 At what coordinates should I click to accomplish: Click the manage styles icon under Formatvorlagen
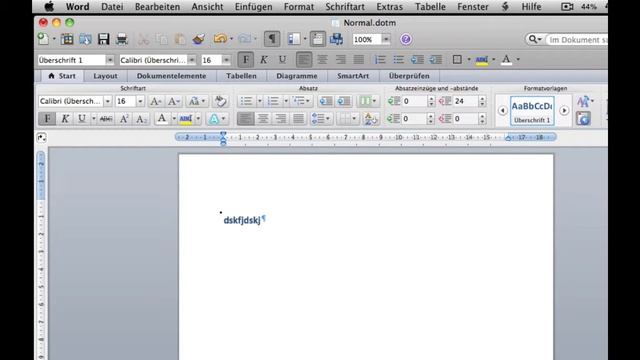(584, 119)
